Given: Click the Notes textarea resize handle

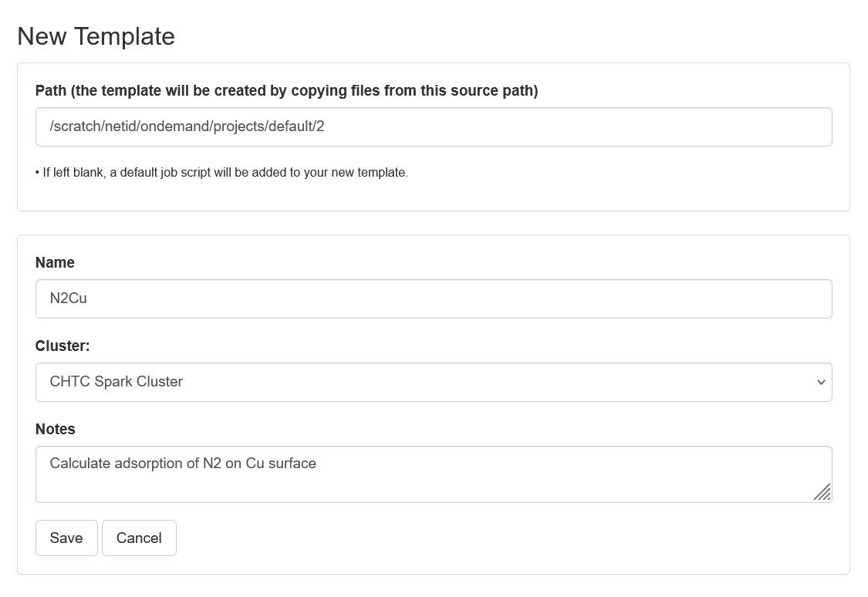Looking at the screenshot, I should tap(822, 492).
